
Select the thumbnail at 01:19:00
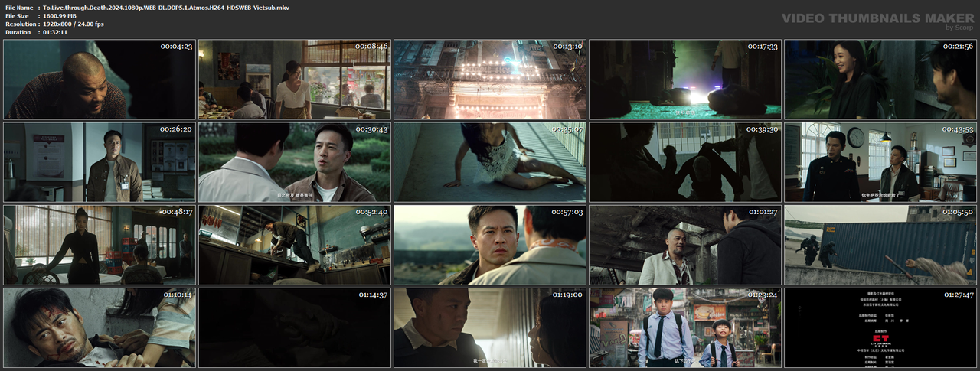(x=490, y=327)
